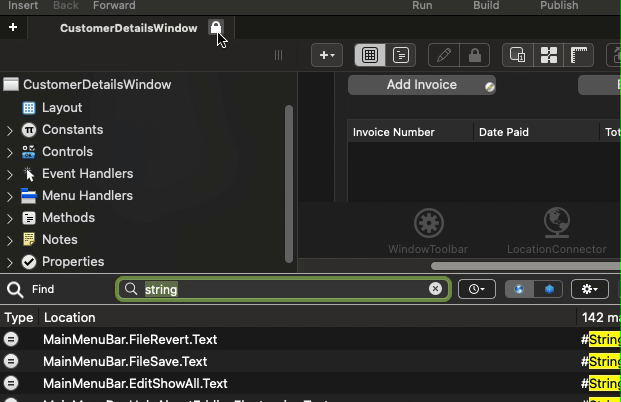The image size is (621, 402).
Task: Expand the Event Handlers tree item
Action: 10,174
